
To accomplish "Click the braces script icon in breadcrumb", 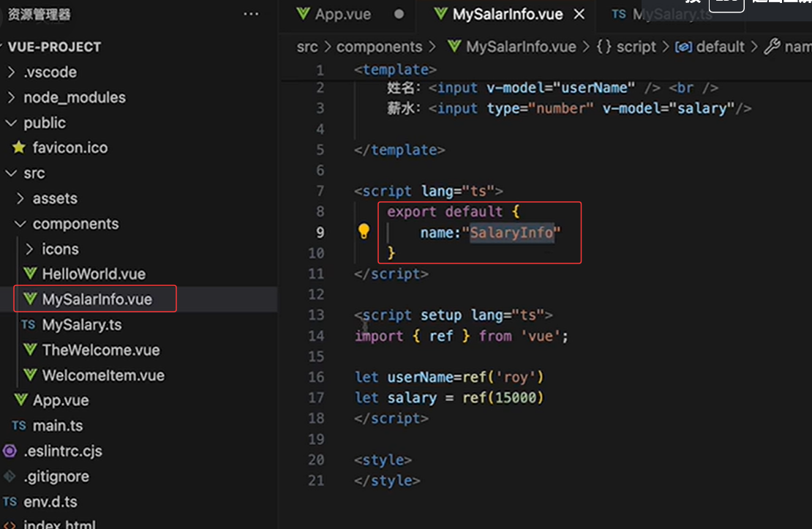I will [604, 47].
